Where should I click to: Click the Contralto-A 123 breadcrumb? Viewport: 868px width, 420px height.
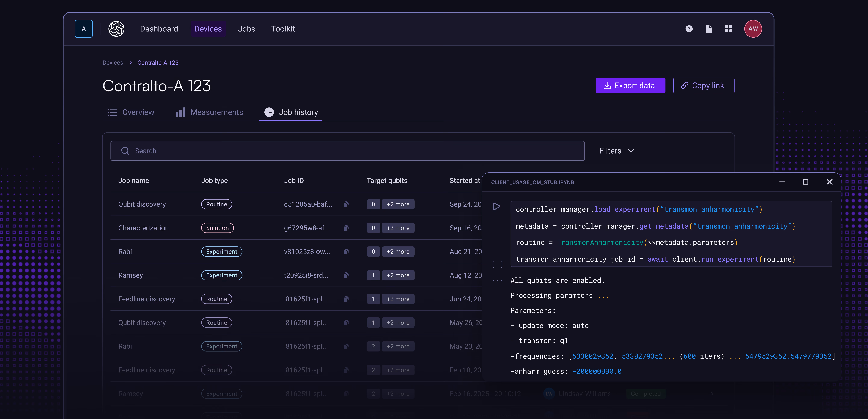pos(158,63)
